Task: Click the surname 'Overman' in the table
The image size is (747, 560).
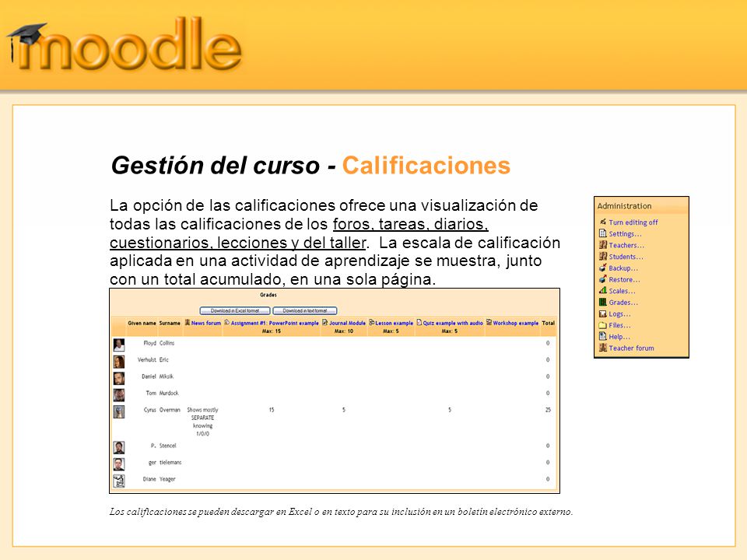Action: click(x=170, y=410)
